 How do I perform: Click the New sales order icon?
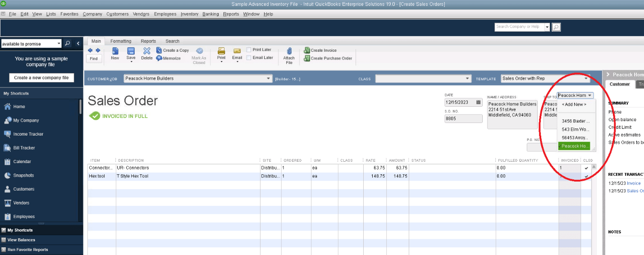tap(115, 51)
